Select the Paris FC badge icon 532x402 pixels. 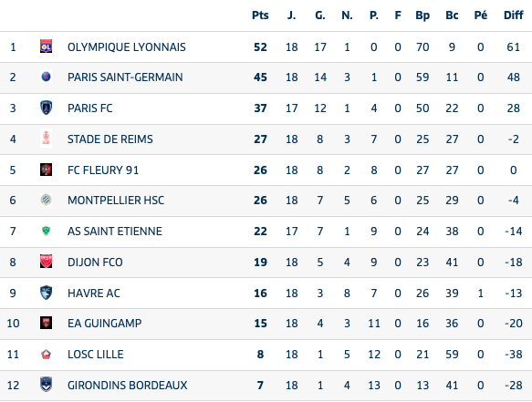(47, 108)
